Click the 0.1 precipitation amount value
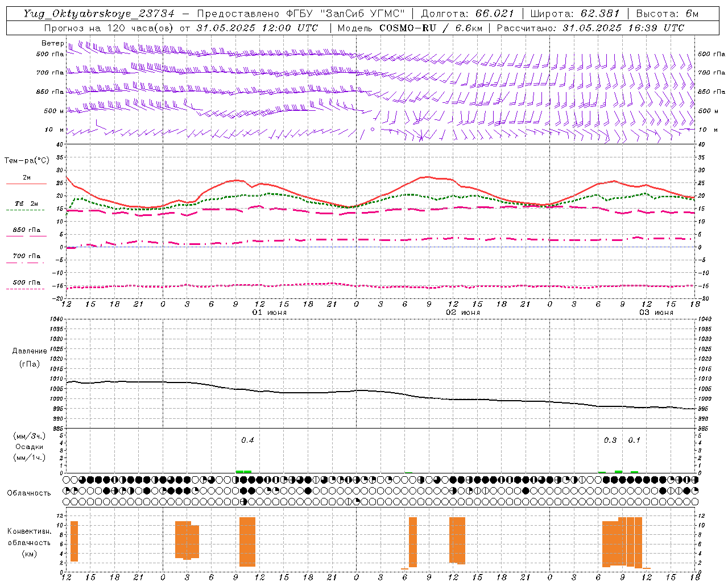Viewport: 728px width, 582px height. click(x=634, y=440)
